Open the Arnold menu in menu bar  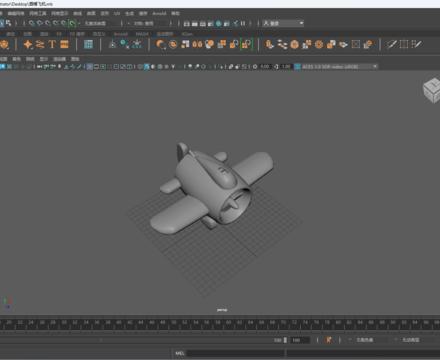(159, 13)
